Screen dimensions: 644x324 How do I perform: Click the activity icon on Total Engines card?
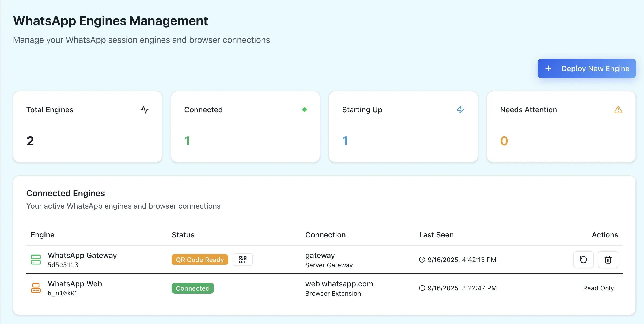(x=145, y=110)
